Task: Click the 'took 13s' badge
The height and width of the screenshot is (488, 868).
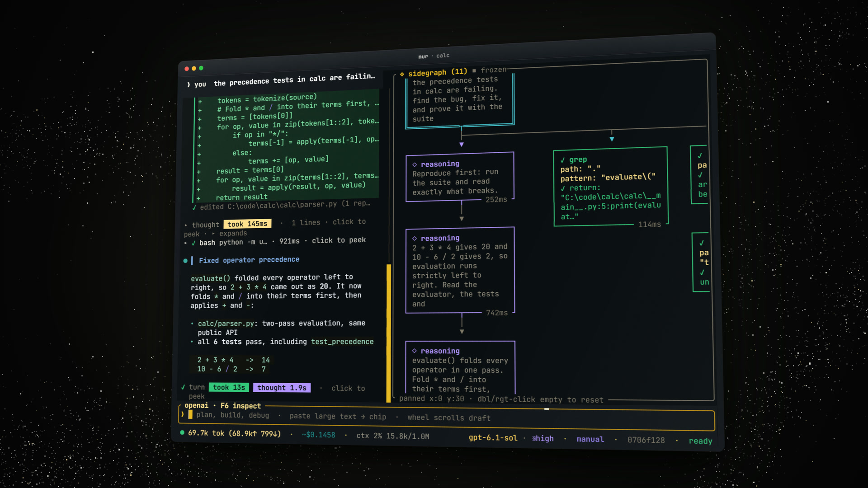Action: (x=229, y=387)
